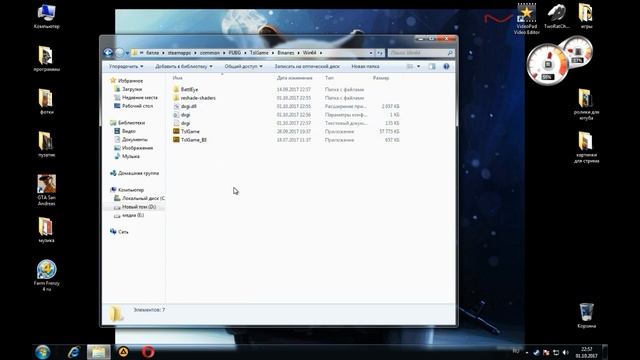The image size is (640, 360).
Task: Sort by the Тип column header
Action: [x=329, y=78]
